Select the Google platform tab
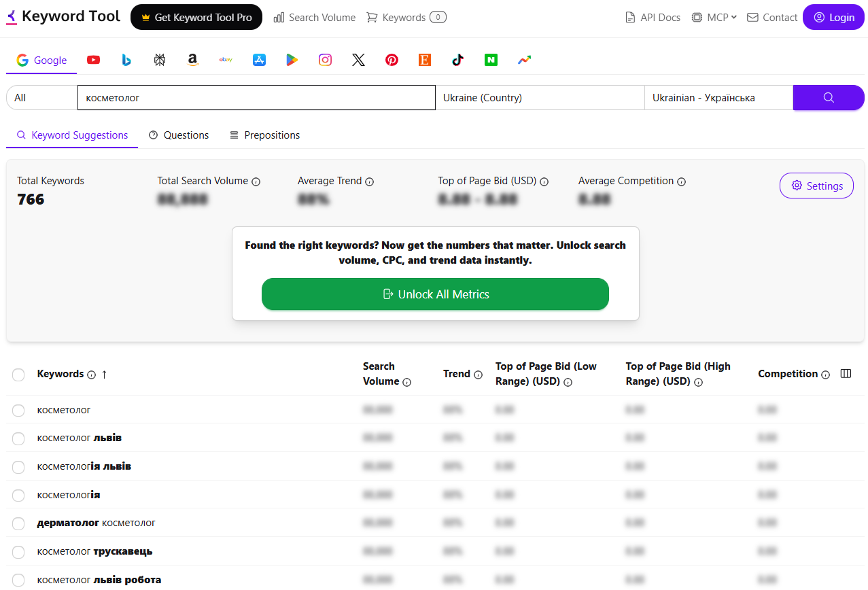The width and height of the screenshot is (868, 590). [x=41, y=60]
